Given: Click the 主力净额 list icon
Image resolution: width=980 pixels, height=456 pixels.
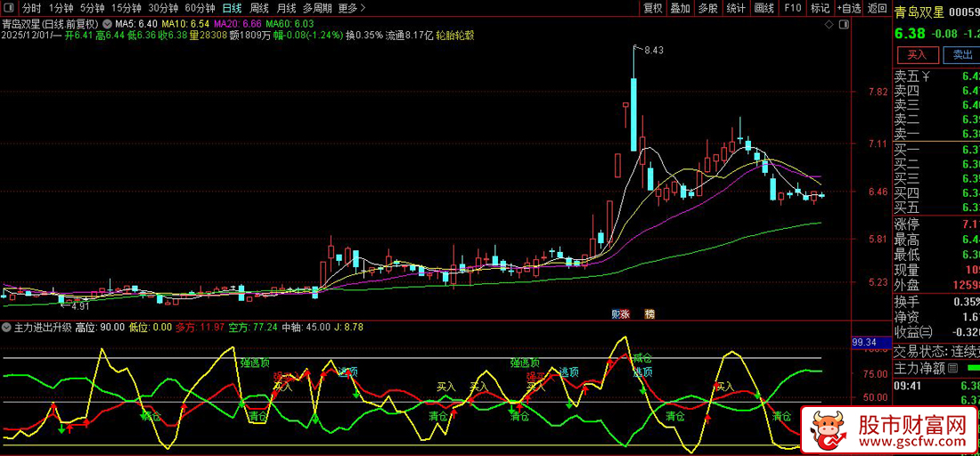Looking at the screenshot, I should [x=952, y=368].
